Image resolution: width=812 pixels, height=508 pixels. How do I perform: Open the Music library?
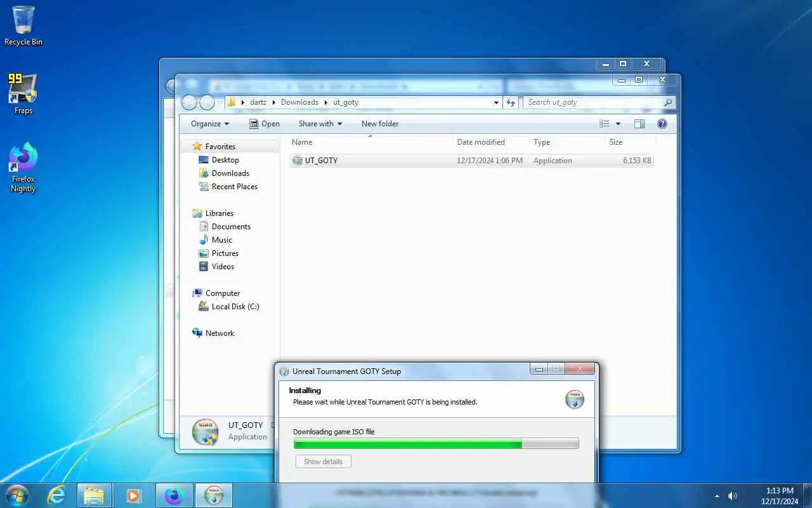coord(221,240)
